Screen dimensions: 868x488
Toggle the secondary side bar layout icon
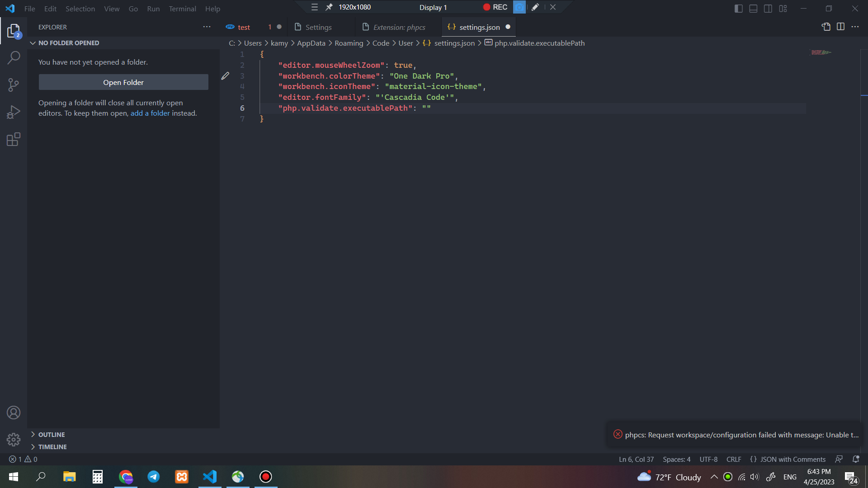tap(768, 9)
